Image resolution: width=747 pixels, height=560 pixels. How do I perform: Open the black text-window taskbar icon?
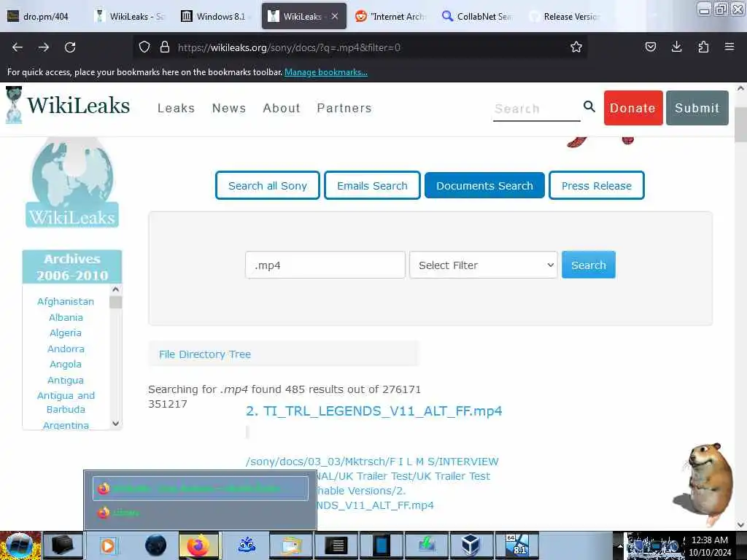(336, 545)
